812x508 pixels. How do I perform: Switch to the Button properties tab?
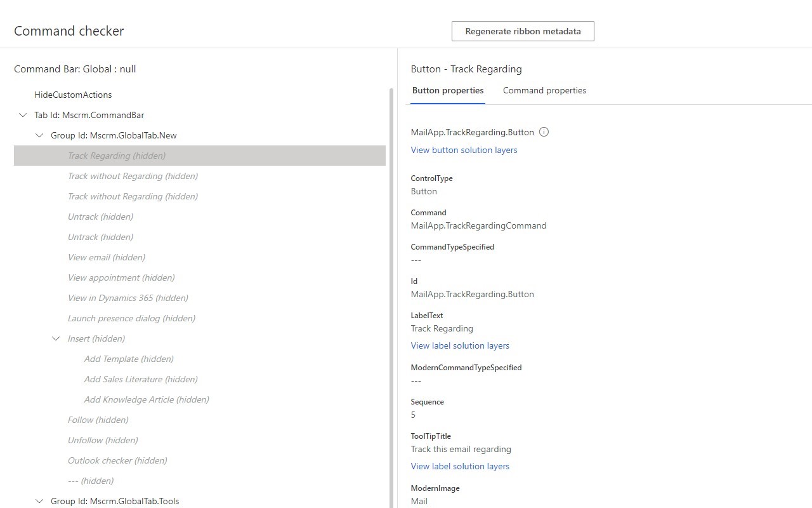point(447,90)
